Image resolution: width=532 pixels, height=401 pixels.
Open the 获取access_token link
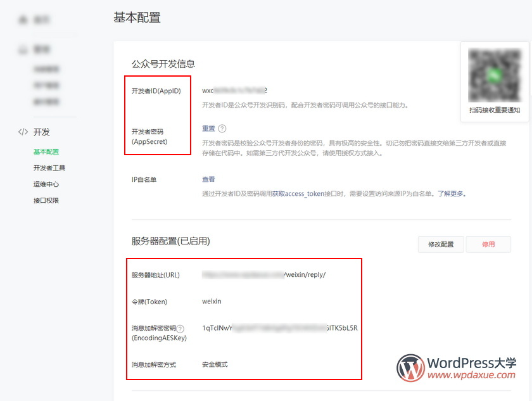pyautogui.click(x=298, y=194)
